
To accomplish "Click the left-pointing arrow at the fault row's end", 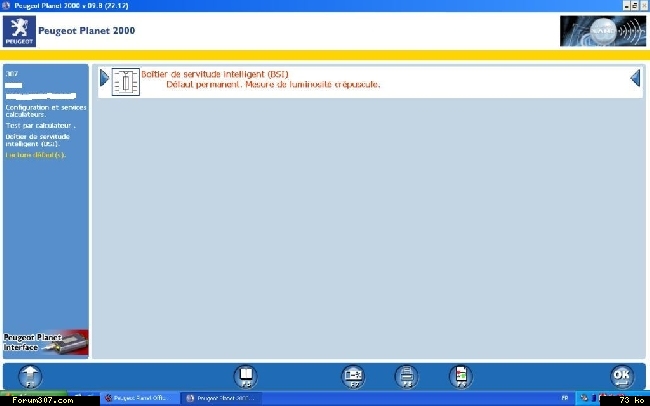I will (635, 78).
